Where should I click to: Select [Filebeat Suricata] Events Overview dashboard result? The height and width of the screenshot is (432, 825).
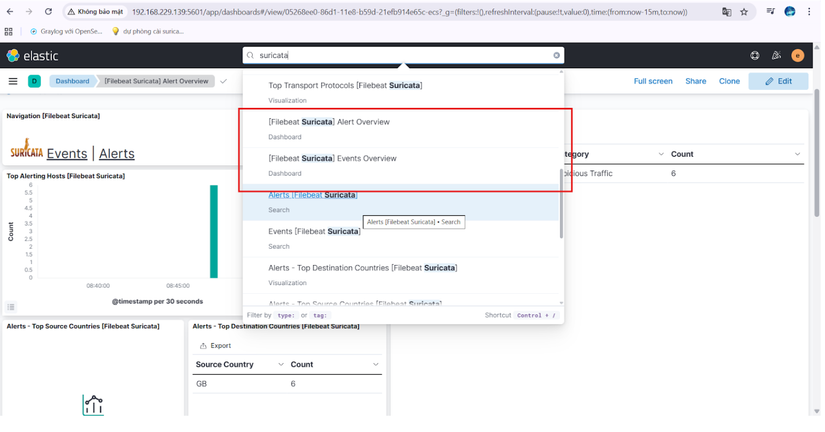point(332,158)
